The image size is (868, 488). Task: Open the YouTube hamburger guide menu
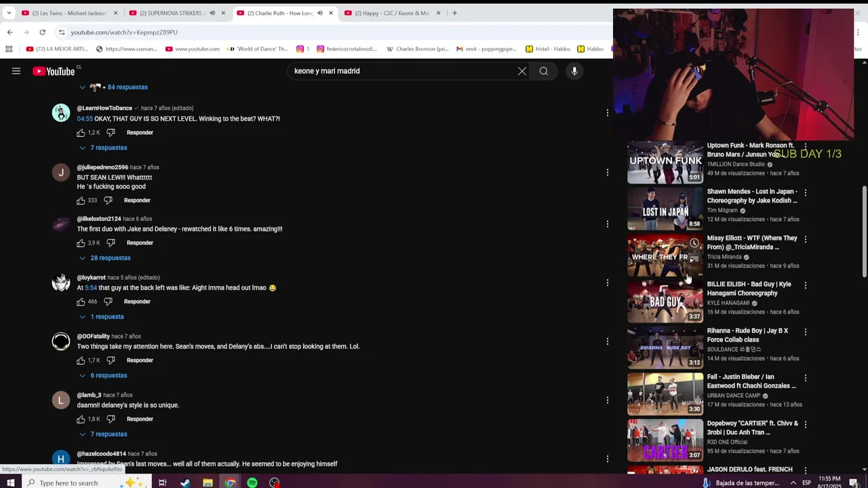point(16,71)
